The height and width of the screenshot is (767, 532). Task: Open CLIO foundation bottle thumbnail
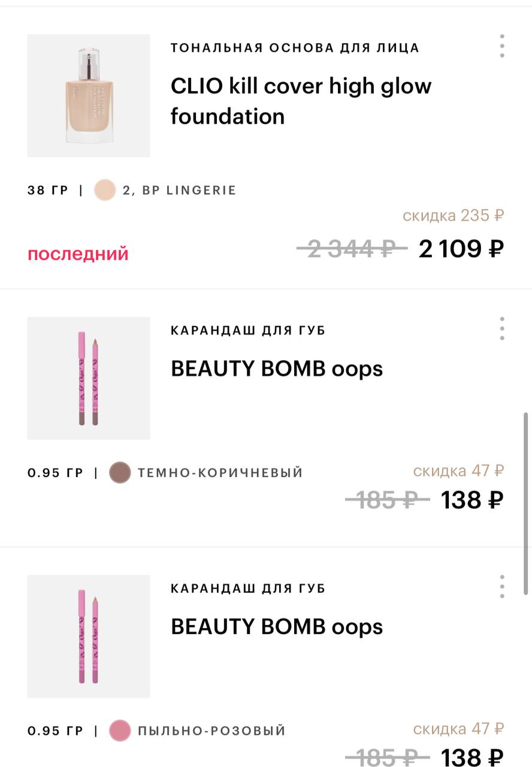tap(89, 96)
